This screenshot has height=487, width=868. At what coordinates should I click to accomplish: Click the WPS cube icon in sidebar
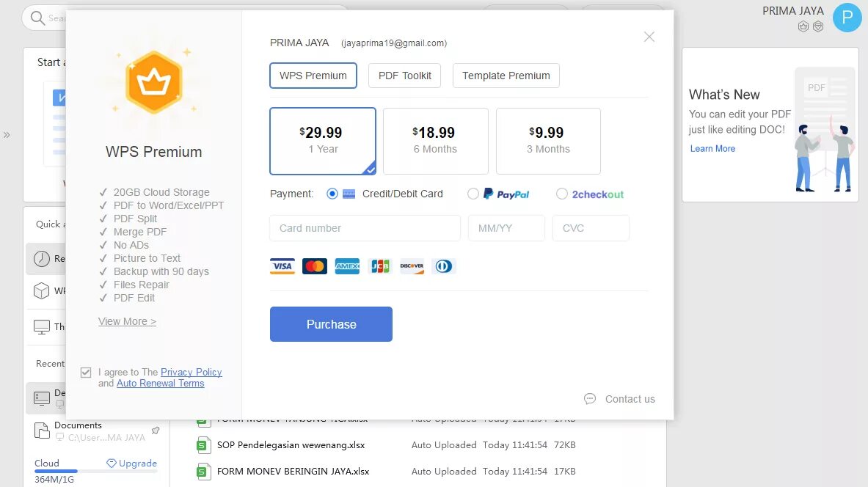click(x=42, y=290)
